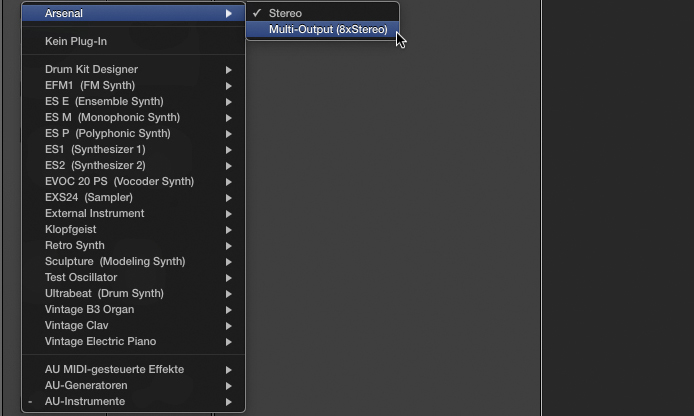Pick Test Oscillator
694x416 pixels.
[x=133, y=277]
